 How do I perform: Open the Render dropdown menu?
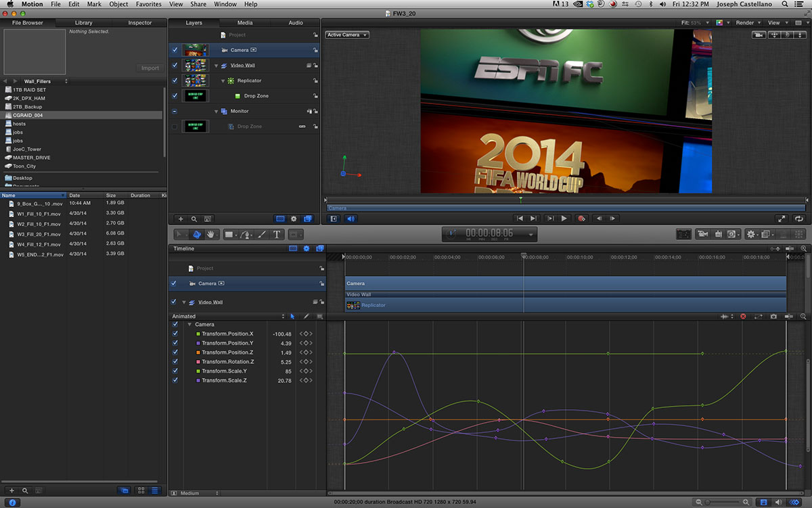click(748, 22)
